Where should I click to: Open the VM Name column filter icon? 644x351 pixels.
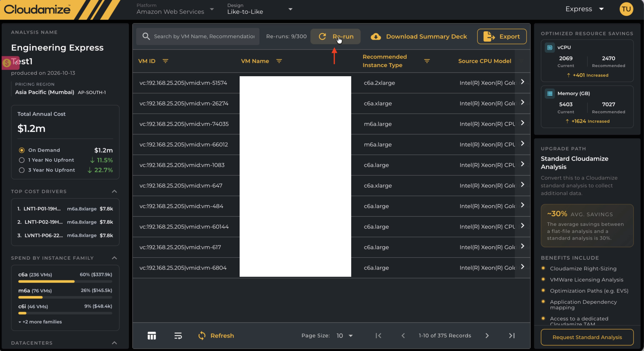pos(279,61)
